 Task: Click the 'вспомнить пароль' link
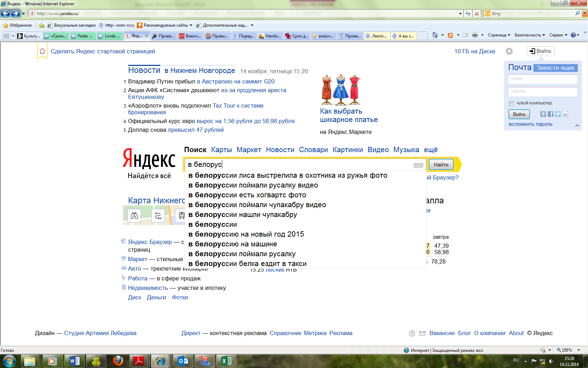tap(531, 124)
